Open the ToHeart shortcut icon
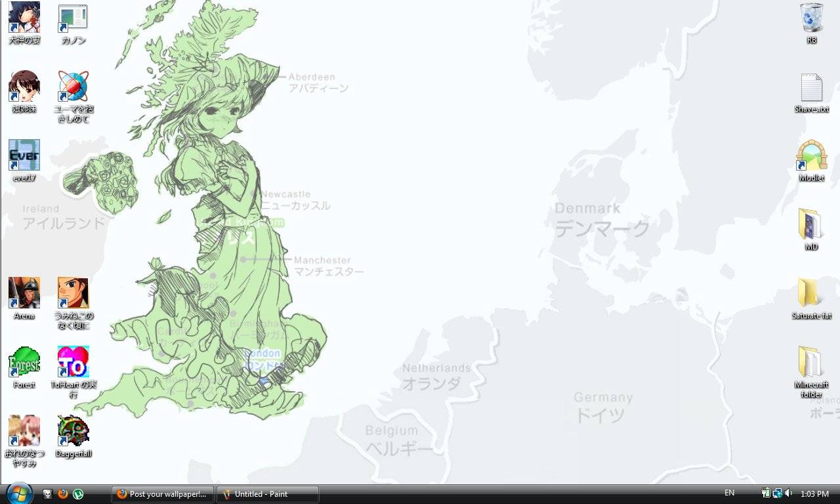This screenshot has height=504, width=840. (73, 362)
